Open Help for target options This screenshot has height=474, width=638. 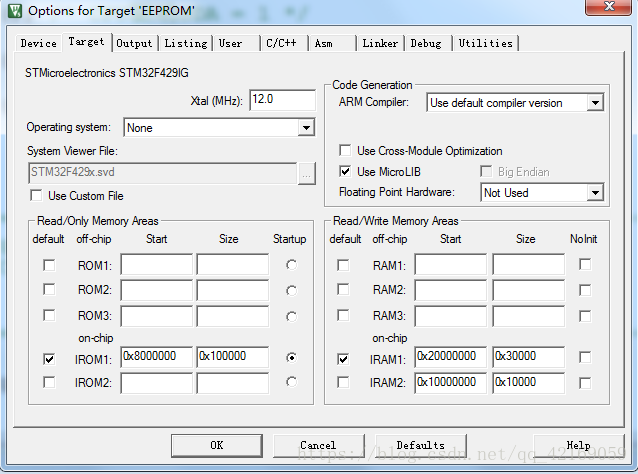click(579, 446)
